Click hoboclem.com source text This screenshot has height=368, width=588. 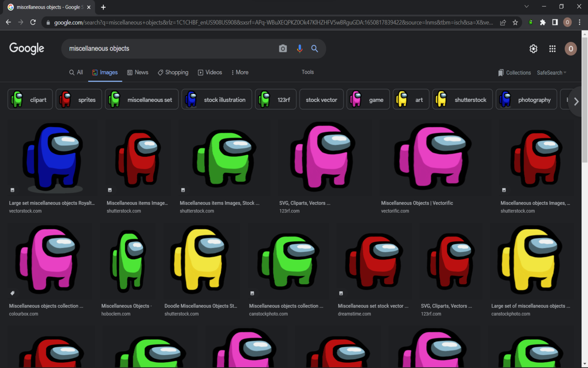[116, 314]
